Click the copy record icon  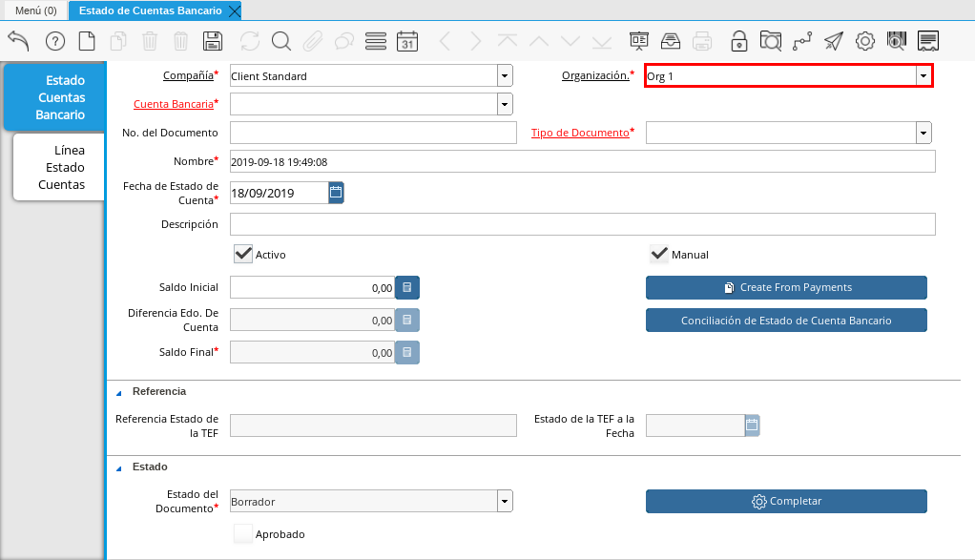(x=118, y=41)
